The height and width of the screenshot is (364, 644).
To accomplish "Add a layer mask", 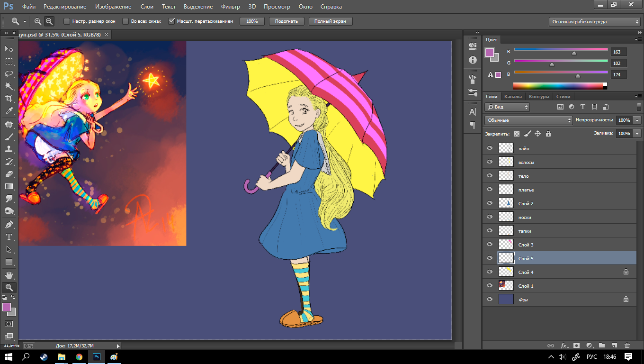I will pos(576,346).
